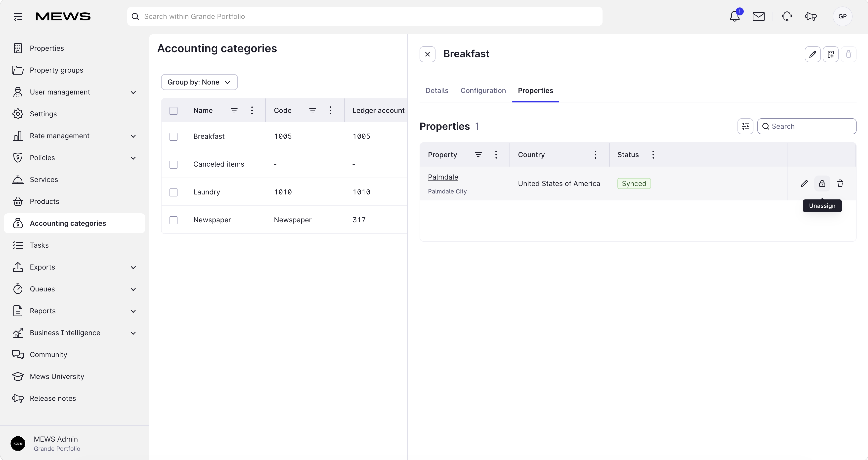Check the Breakfast row checkbox

[x=173, y=137]
